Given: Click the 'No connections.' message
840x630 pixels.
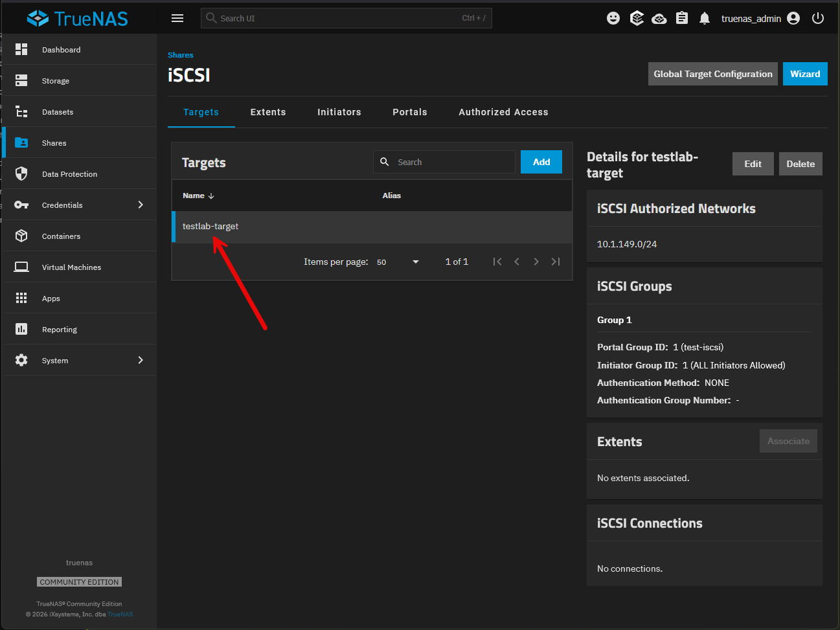Looking at the screenshot, I should click(x=630, y=568).
